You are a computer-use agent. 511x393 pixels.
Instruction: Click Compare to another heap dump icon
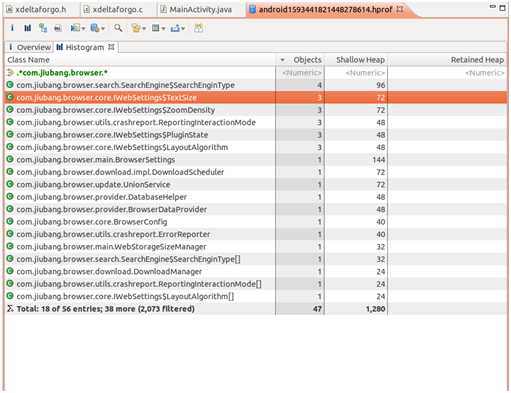coord(198,28)
